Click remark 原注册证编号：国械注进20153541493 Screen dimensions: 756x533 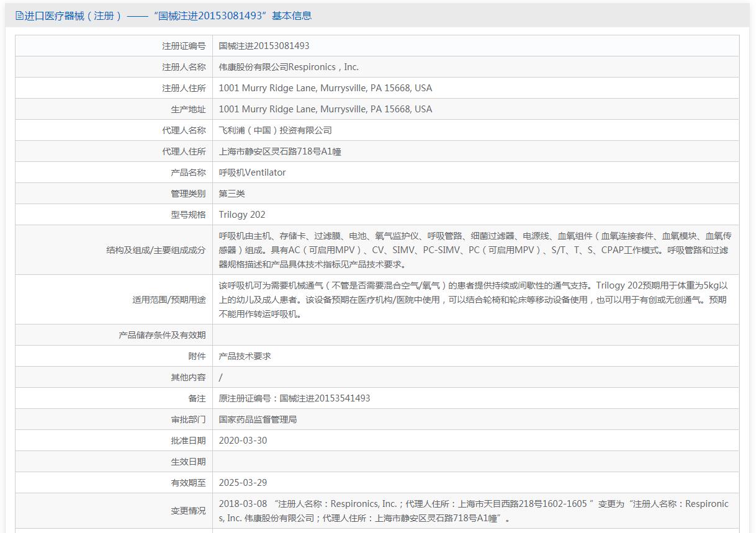[294, 398]
